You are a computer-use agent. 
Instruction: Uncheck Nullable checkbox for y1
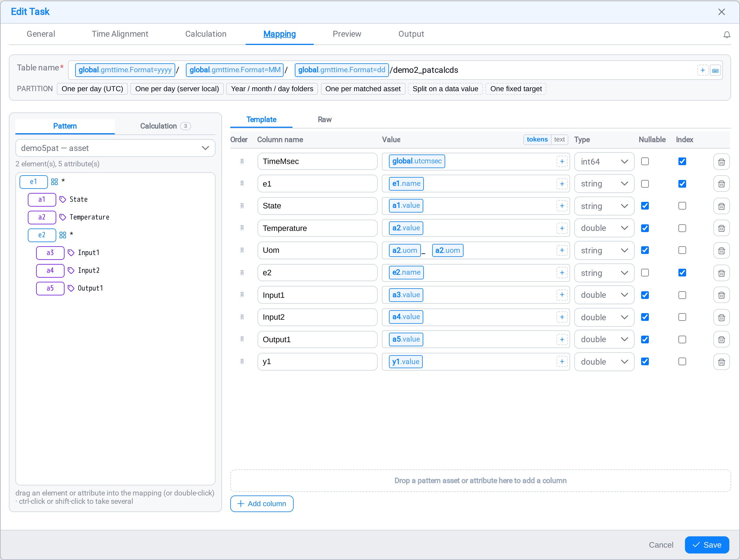pyautogui.click(x=645, y=362)
